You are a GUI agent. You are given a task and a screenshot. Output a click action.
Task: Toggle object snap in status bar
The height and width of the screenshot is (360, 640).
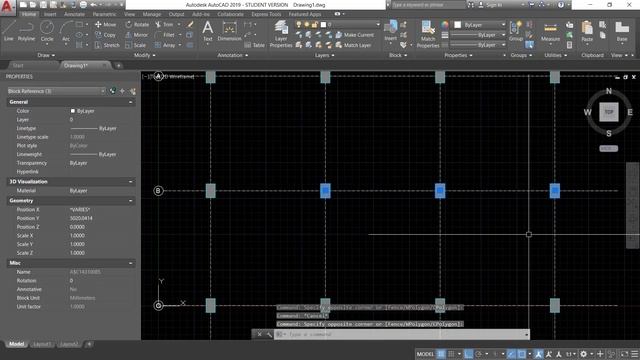[522, 354]
